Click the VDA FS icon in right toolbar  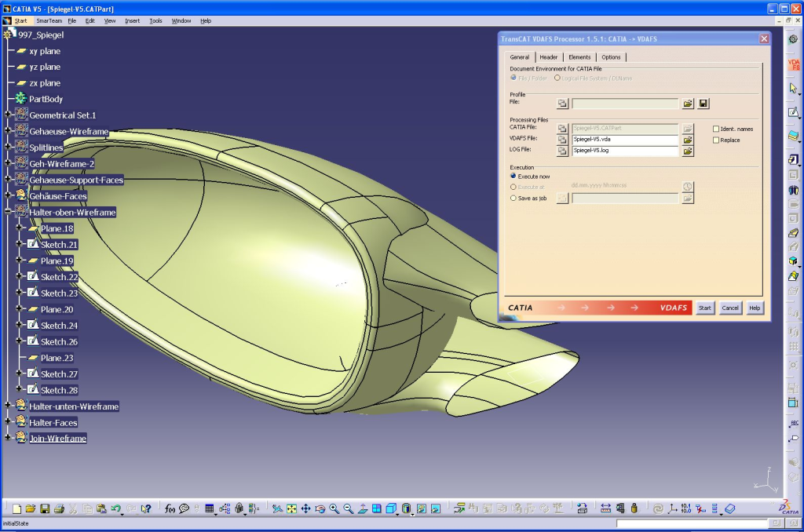pyautogui.click(x=793, y=65)
